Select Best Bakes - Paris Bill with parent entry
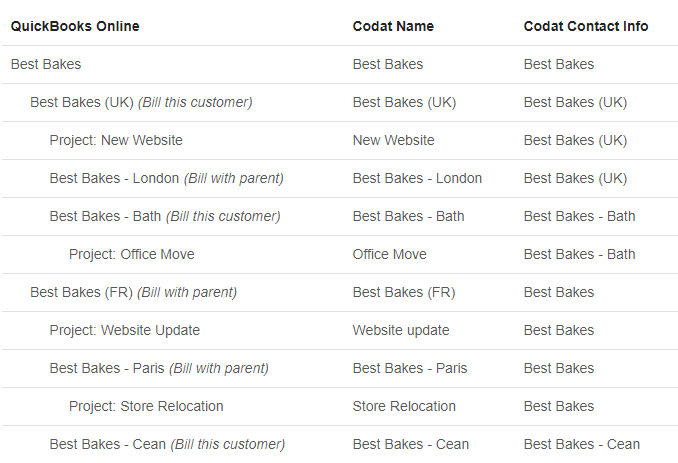Screen dimensions: 678x463 click(x=159, y=368)
